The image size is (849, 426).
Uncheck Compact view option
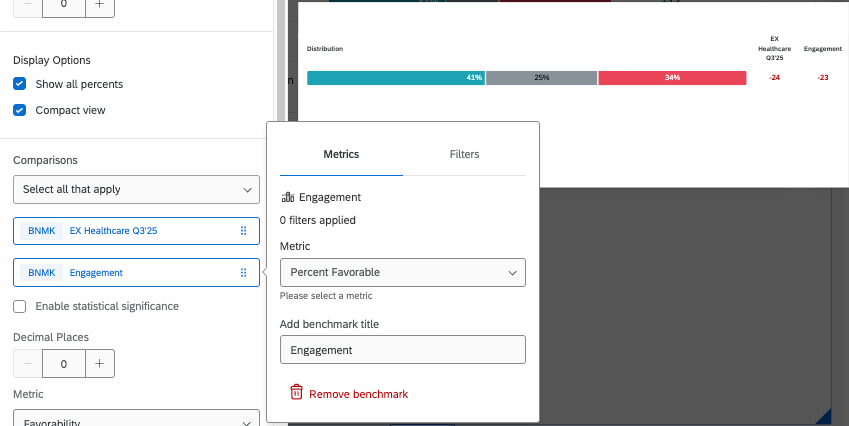coord(19,110)
